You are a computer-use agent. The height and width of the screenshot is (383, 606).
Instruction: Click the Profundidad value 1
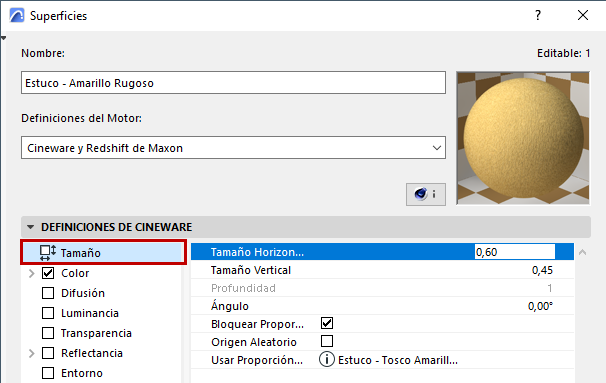click(x=550, y=288)
